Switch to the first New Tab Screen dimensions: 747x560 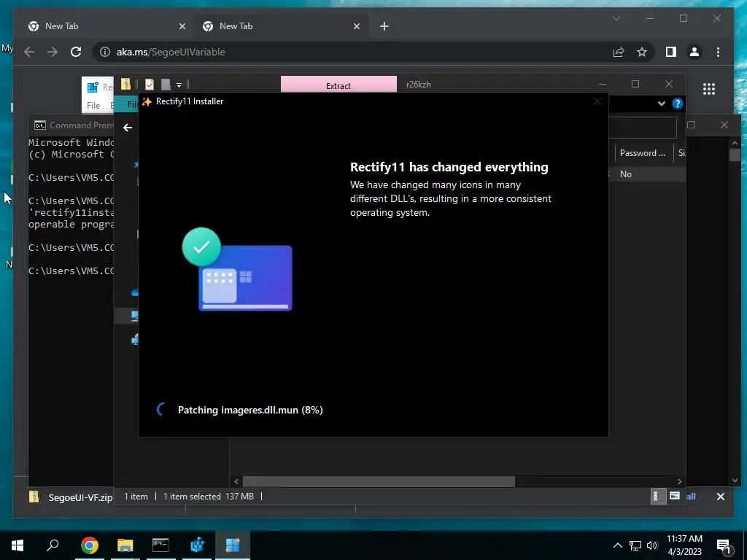point(105,26)
